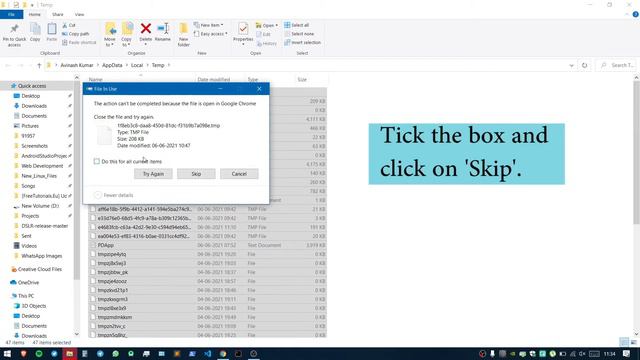Click the Windows Start button
This screenshot has width=640, height=360.
[x=7, y=353]
